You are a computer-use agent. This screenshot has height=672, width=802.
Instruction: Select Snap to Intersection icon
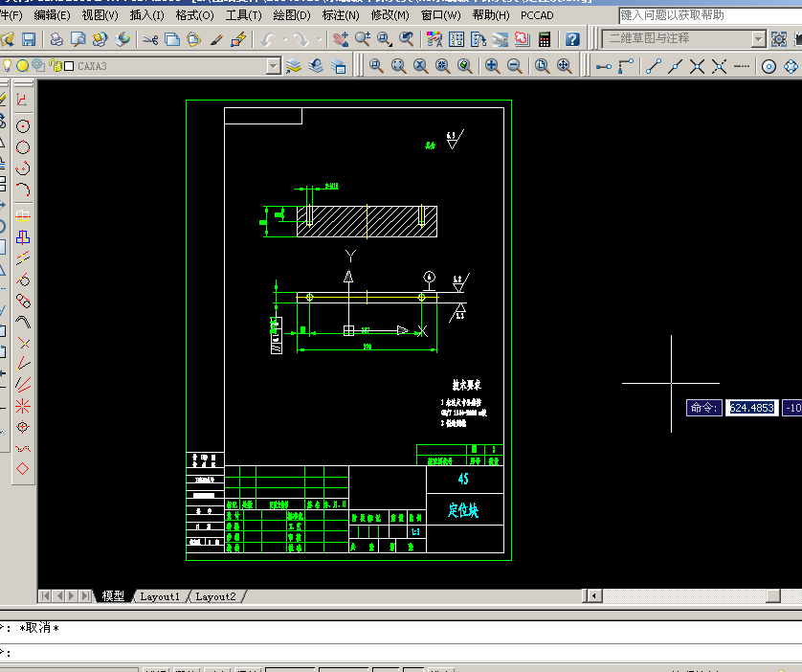[697, 66]
